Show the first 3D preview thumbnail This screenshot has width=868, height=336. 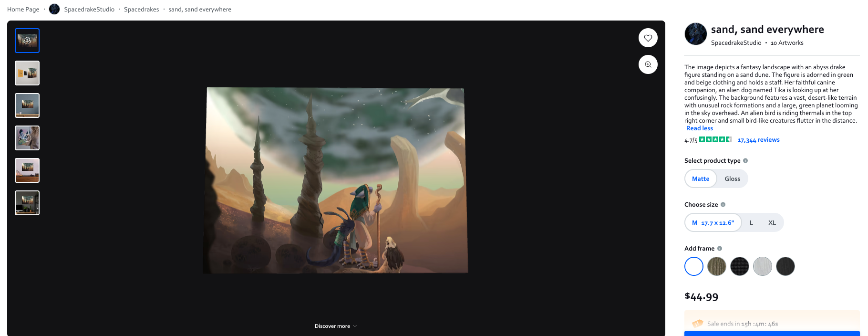click(x=27, y=41)
